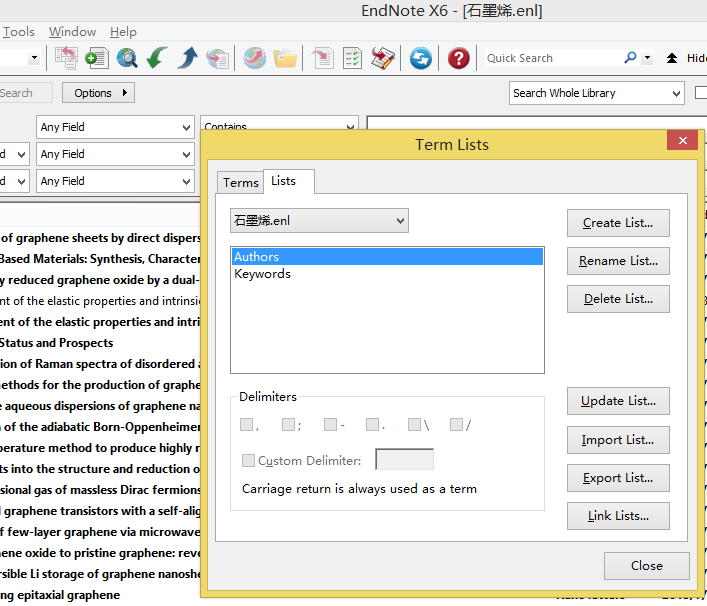707x606 pixels.
Task: Click the Import List button
Action: 618,440
